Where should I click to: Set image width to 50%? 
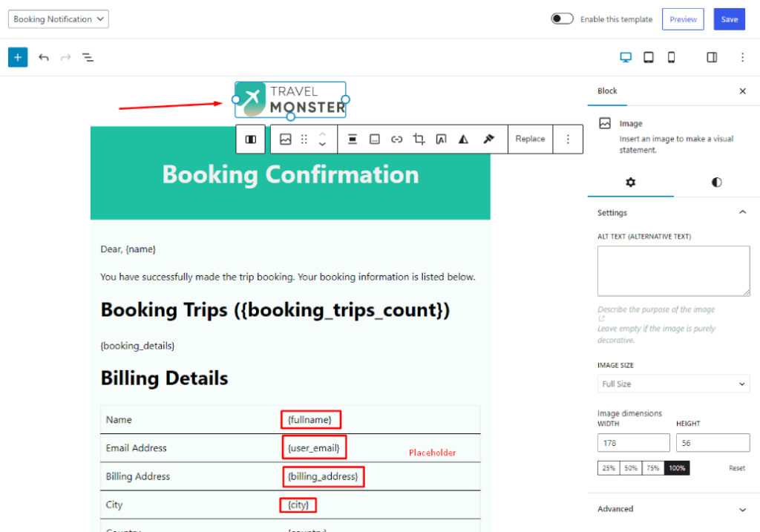(x=632, y=467)
